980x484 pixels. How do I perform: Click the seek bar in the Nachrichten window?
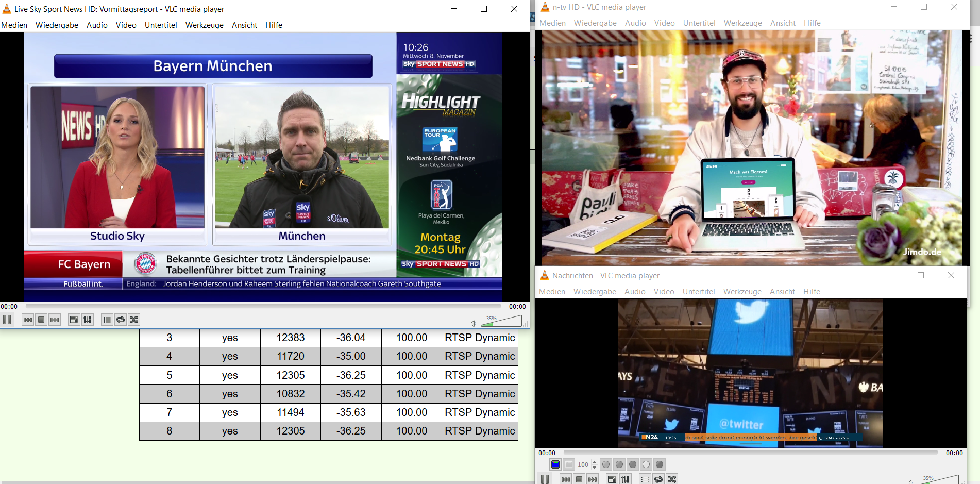[x=750, y=453]
